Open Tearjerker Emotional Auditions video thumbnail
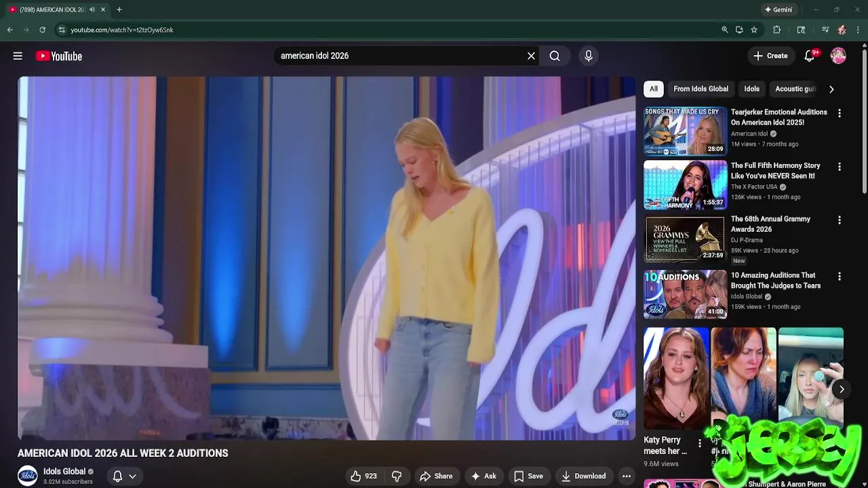This screenshot has height=488, width=868. coord(685,131)
